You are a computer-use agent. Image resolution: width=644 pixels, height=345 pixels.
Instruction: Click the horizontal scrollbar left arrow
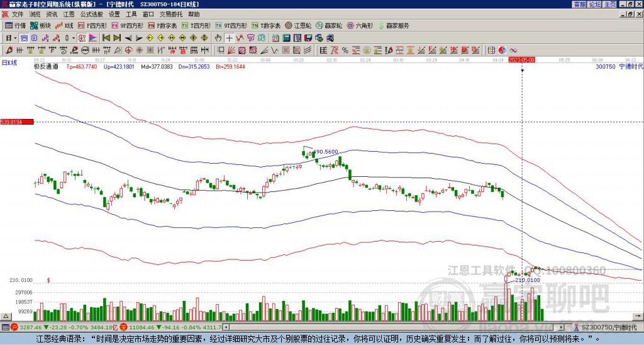click(x=226, y=327)
